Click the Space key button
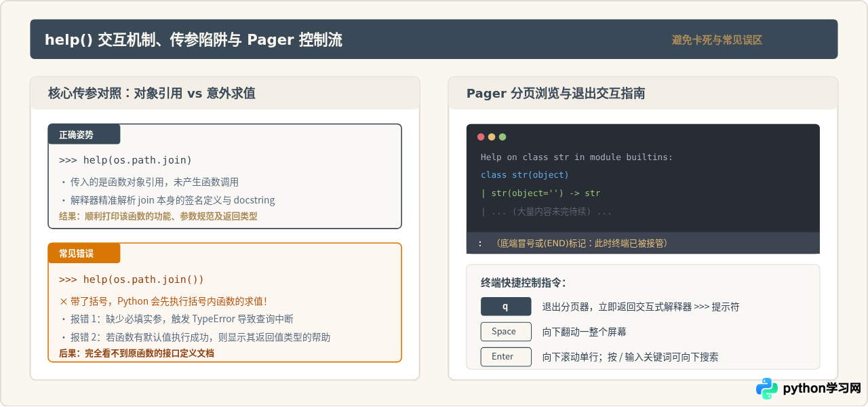 [x=506, y=332]
